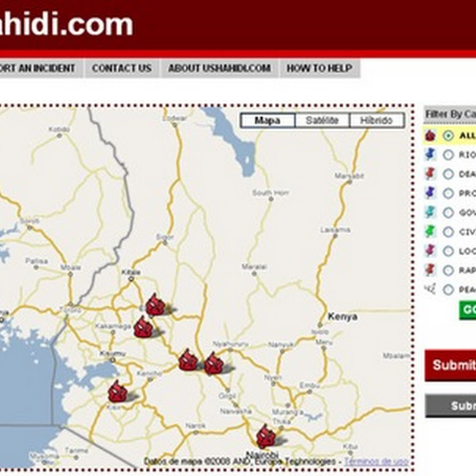This screenshot has height=476, width=476.
Task: Select the incident marker directly below Nyahururu
Action: point(214,364)
